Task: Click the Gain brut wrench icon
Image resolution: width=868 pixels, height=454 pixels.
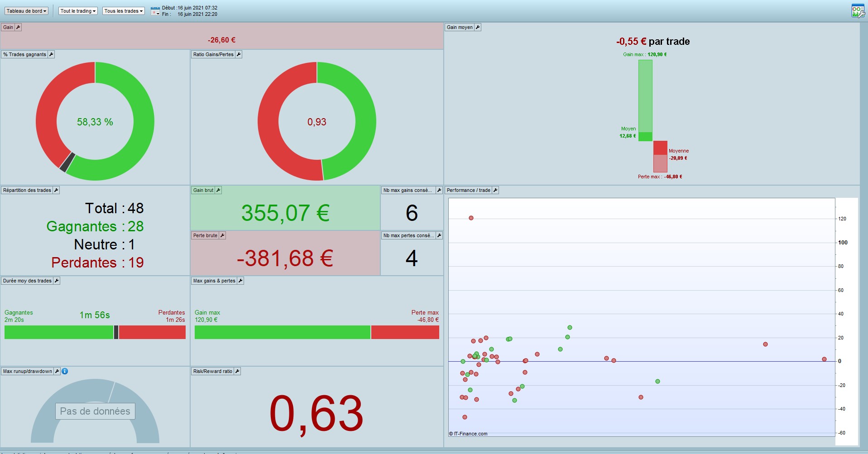Action: [218, 190]
